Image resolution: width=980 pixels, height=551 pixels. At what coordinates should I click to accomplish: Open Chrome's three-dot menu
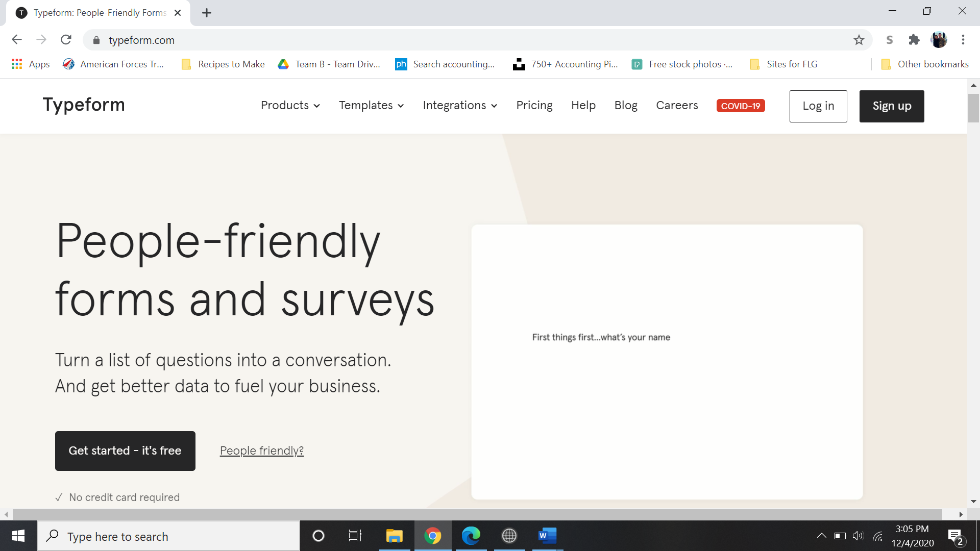[x=963, y=40]
